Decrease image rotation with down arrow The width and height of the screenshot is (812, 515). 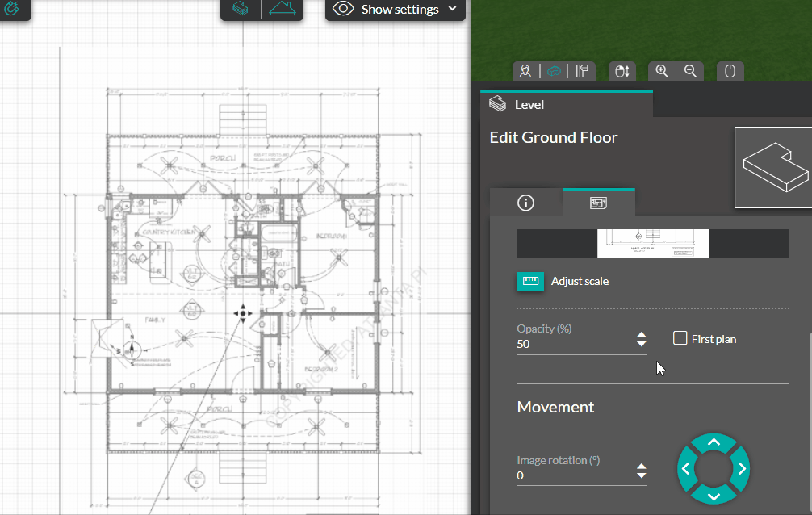(641, 475)
